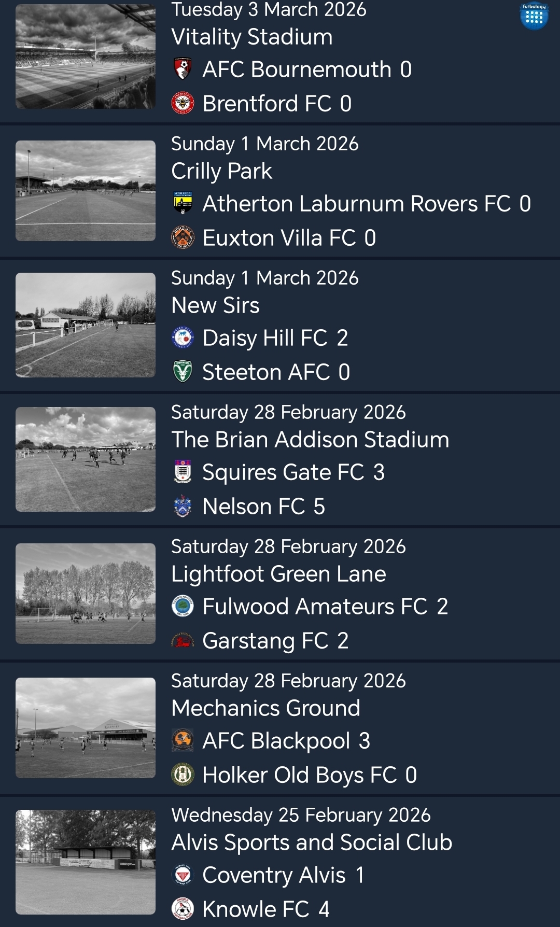View the Mechanics Ground match photo
This screenshot has width=560, height=927.
click(x=86, y=727)
